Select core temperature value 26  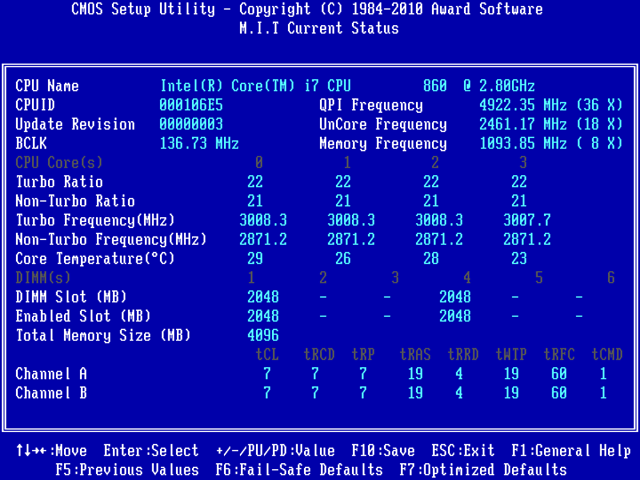(343, 258)
